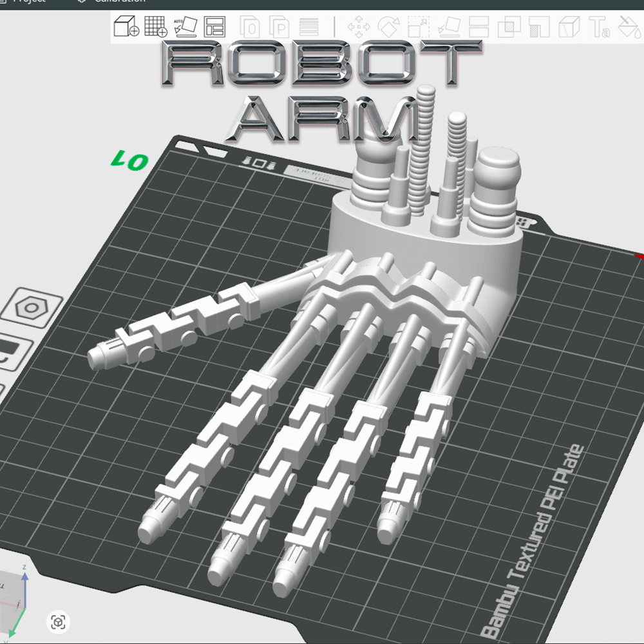The height and width of the screenshot is (644, 644).
Task: Select the Cut tool icon
Action: click(x=478, y=27)
